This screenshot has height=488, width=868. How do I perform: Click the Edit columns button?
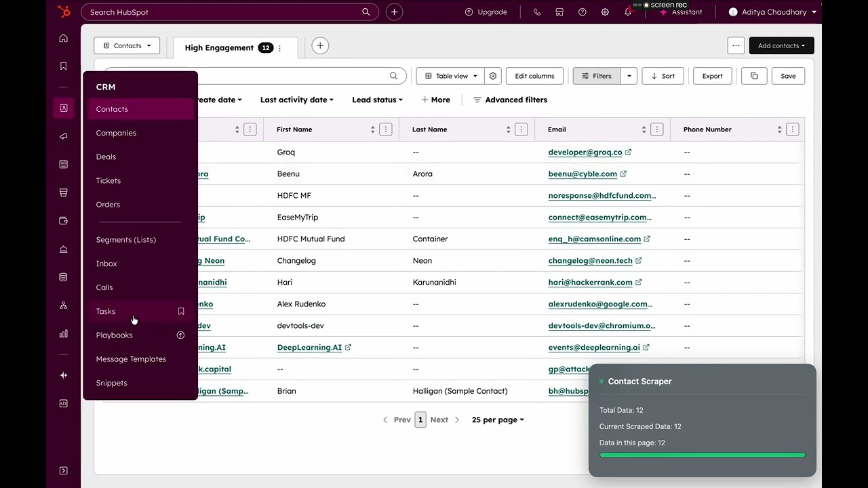tap(534, 76)
